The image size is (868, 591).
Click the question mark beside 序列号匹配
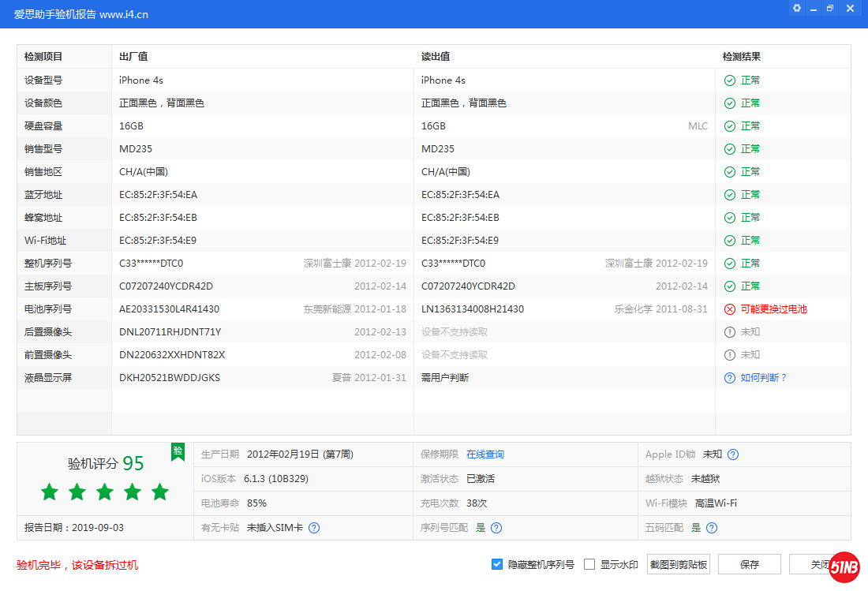pyautogui.click(x=496, y=527)
